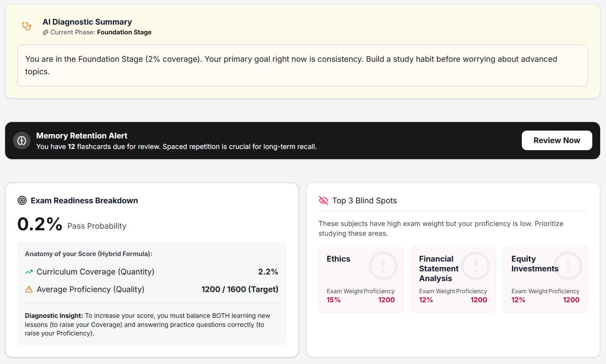Click the exclamation circle on Equity Investments card
This screenshot has height=364, width=606.
point(568,266)
